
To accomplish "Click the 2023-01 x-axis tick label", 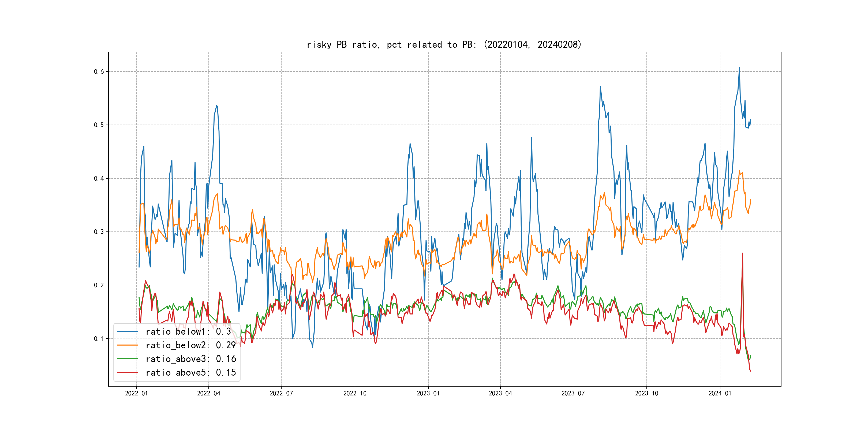I will point(428,393).
